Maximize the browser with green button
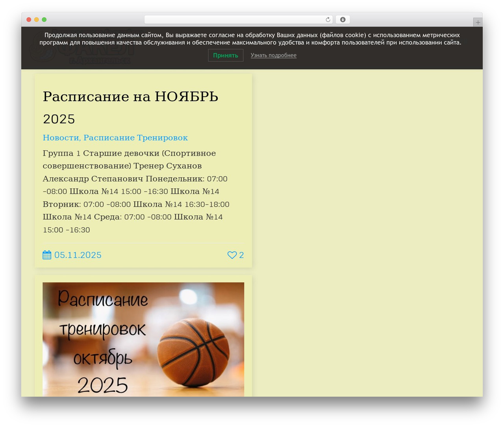Screen dimensions: 504x427 click(x=44, y=20)
